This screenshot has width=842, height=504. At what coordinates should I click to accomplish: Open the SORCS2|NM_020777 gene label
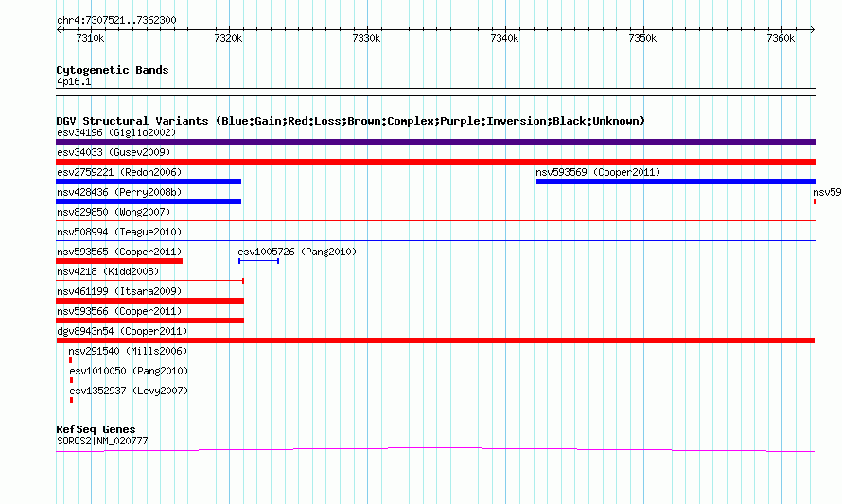point(102,442)
